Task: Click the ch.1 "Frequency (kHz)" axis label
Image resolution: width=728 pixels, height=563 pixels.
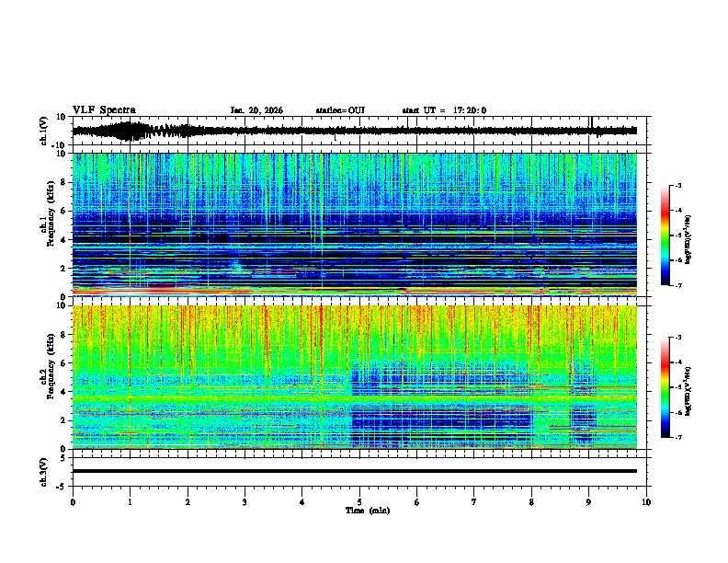Action: tap(52, 213)
